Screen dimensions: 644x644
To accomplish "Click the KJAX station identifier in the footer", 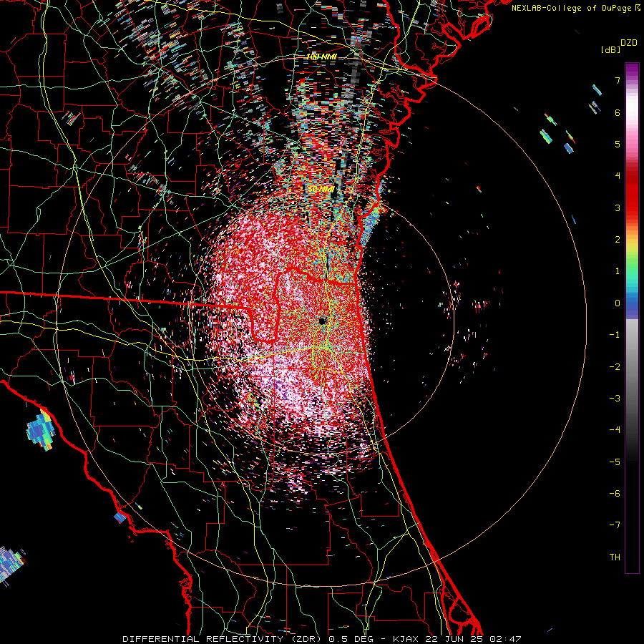I will [x=406, y=639].
